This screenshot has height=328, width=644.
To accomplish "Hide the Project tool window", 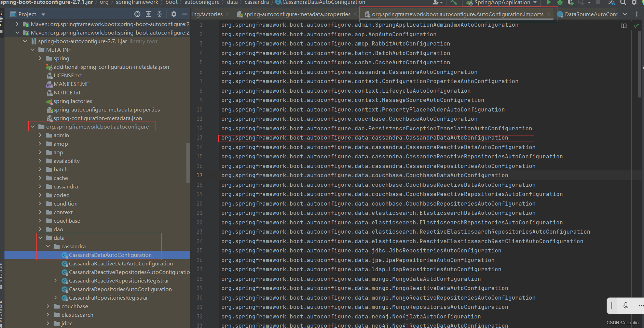I will tap(185, 14).
